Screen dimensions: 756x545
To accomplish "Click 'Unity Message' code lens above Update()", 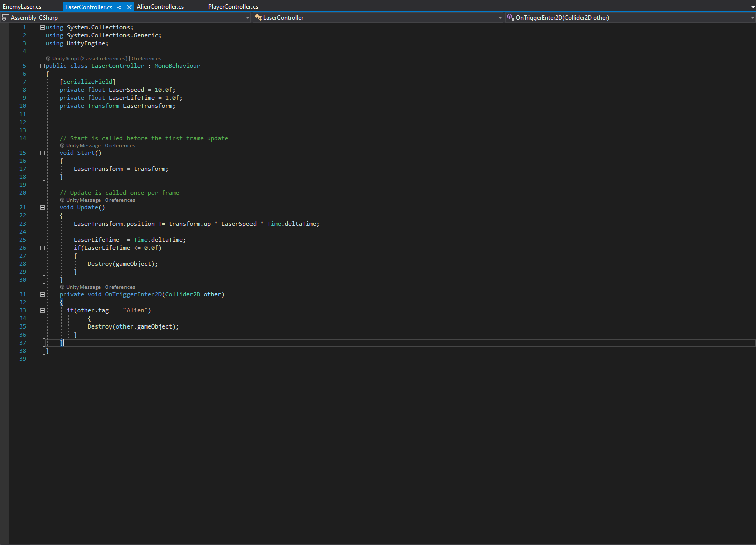I will pyautogui.click(x=83, y=200).
